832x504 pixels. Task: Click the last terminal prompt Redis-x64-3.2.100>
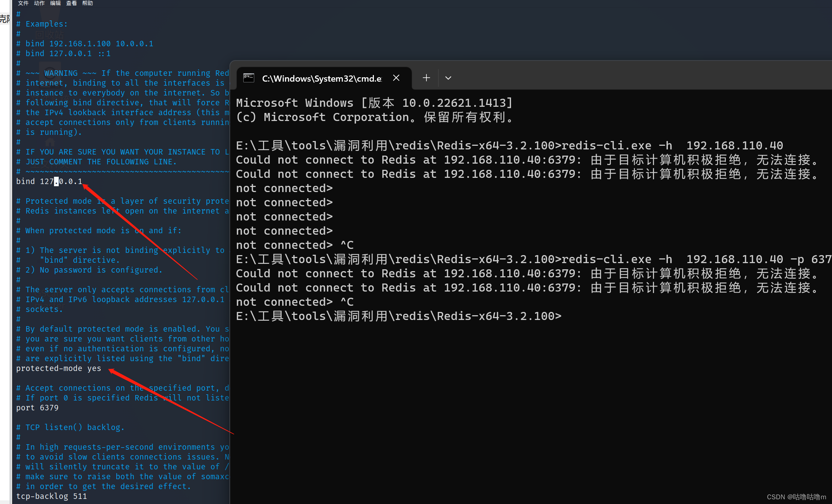coord(399,316)
